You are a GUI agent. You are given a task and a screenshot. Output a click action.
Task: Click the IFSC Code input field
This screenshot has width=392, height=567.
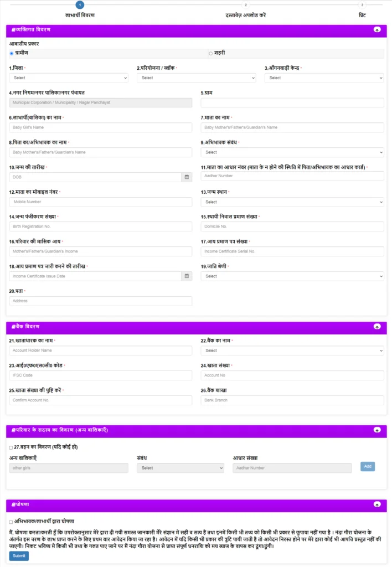tap(101, 376)
